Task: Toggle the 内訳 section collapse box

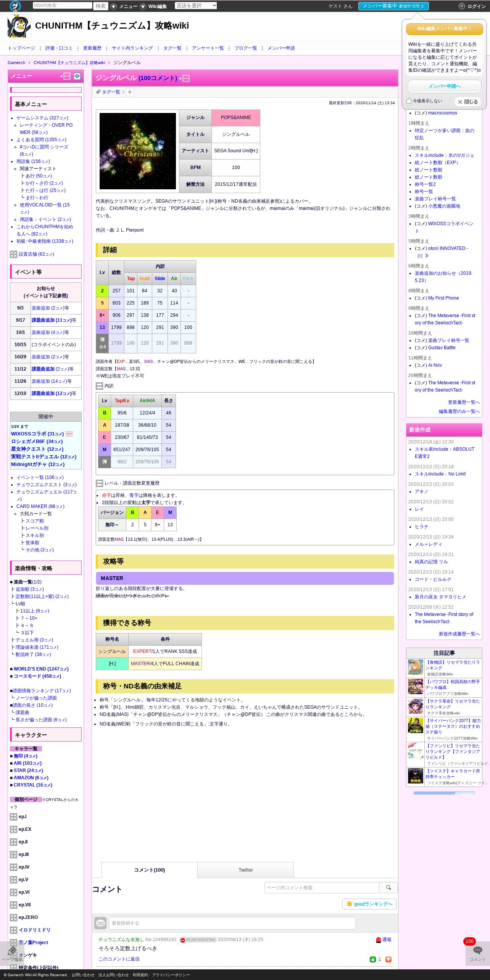Action: click(99, 386)
